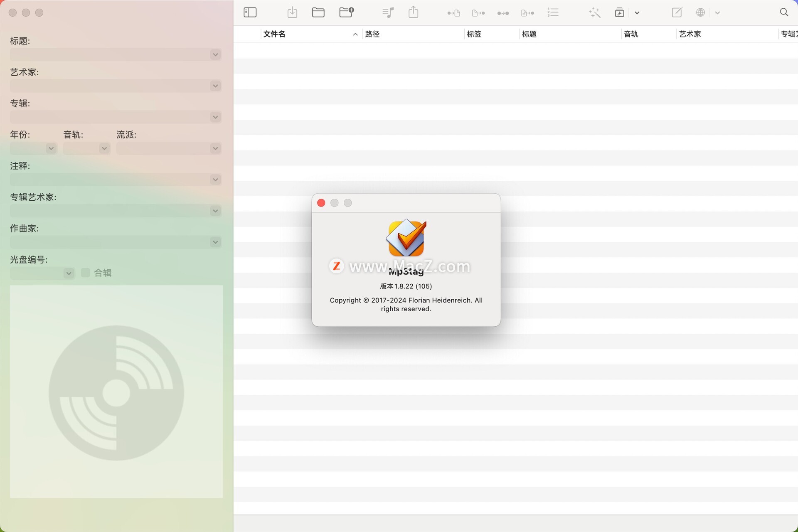The image size is (798, 532).
Task: Open the 艺术家 field dropdown in sidebar
Action: click(x=215, y=86)
